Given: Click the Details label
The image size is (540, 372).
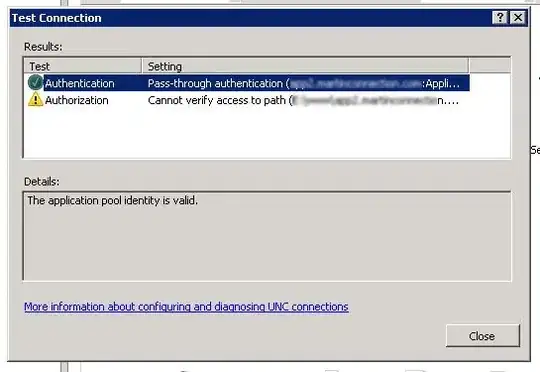Looking at the screenshot, I should (x=42, y=181).
